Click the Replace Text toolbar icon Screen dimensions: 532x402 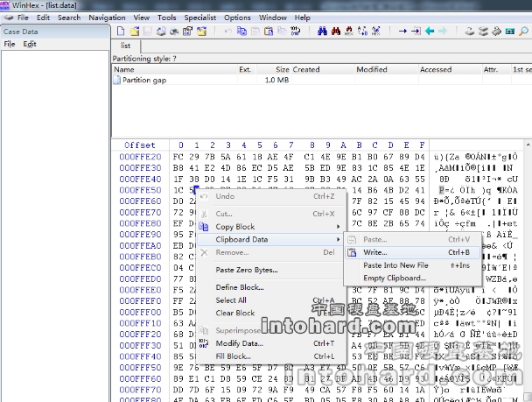pos(362,32)
